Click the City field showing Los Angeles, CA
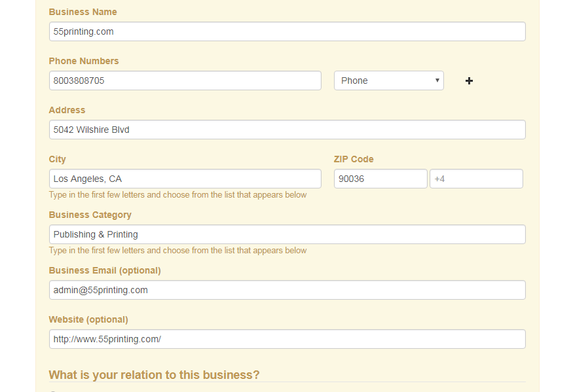Image resolution: width=573 pixels, height=392 pixels. (x=185, y=179)
